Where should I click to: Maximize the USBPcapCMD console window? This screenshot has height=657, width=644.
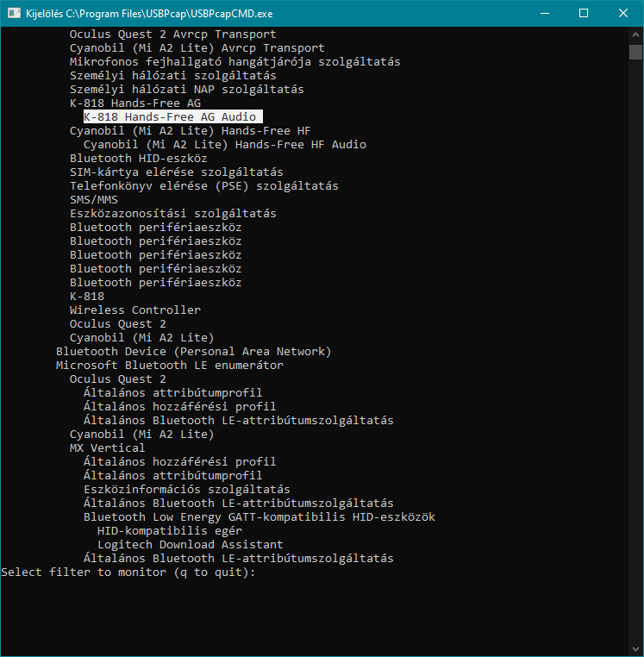[x=584, y=14]
